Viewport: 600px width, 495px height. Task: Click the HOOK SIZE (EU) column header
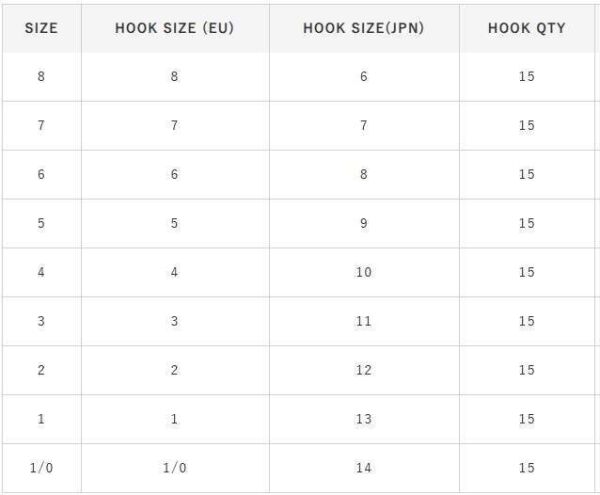[x=174, y=28]
